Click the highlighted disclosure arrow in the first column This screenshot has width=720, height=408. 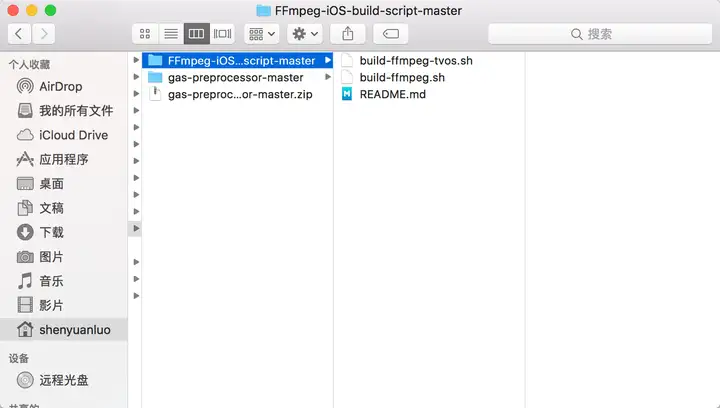(x=135, y=228)
